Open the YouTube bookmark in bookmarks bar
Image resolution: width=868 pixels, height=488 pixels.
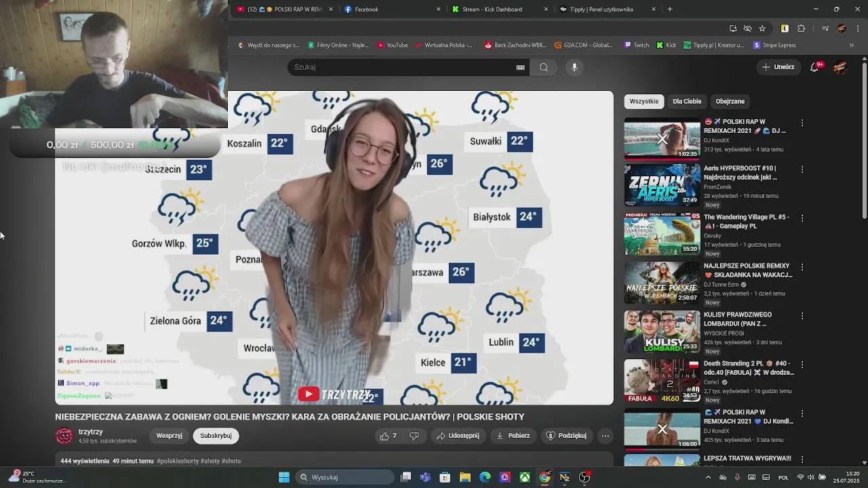coord(393,45)
